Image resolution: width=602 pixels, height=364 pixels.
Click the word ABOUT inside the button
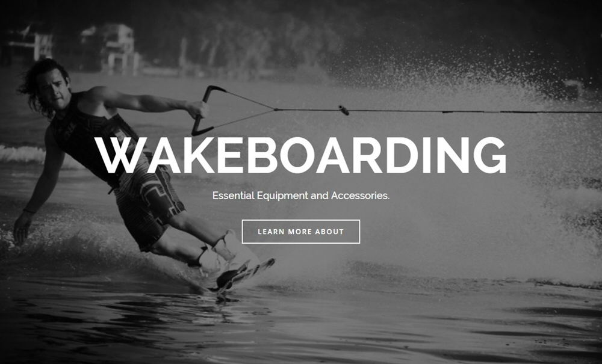coord(329,232)
